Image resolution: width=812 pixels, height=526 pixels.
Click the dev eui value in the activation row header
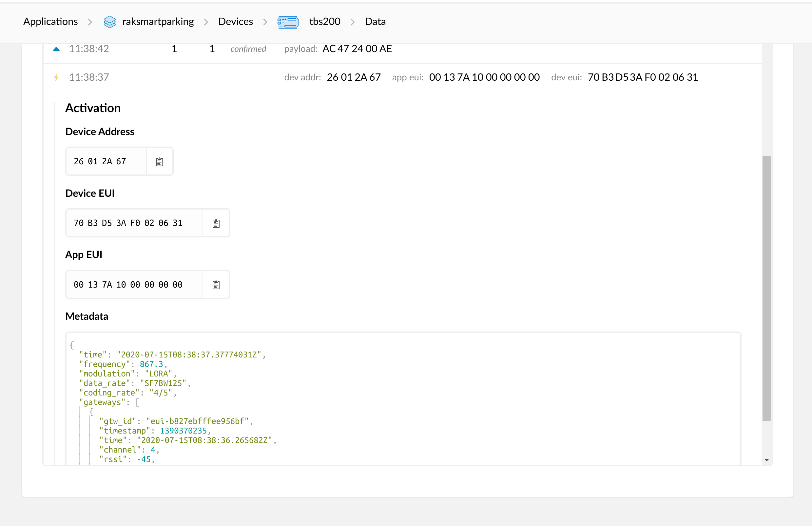(x=643, y=77)
